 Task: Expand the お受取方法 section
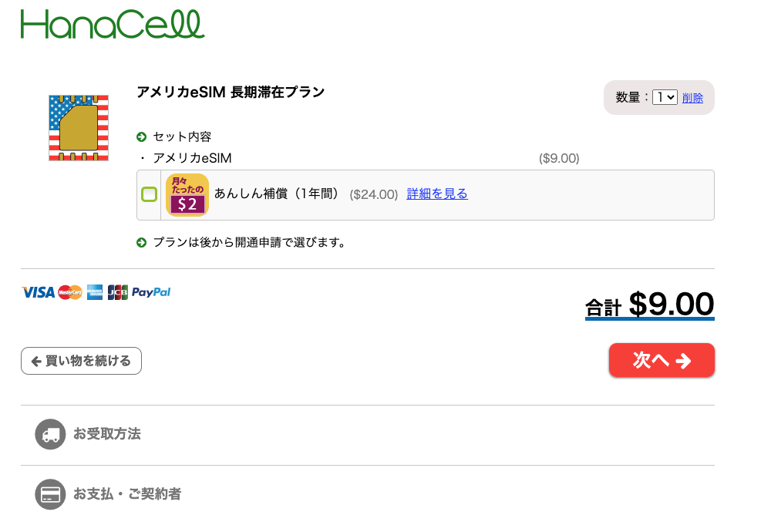(368, 434)
